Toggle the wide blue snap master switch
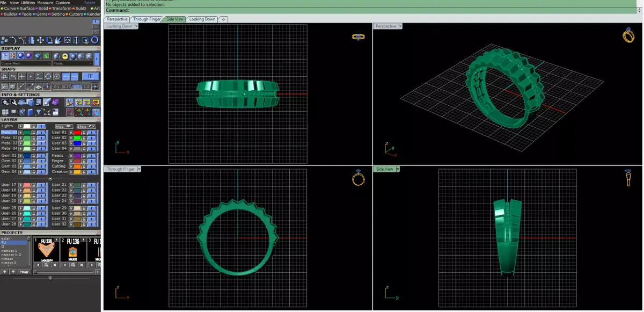Screen dimensions: 644x312 (90, 76)
